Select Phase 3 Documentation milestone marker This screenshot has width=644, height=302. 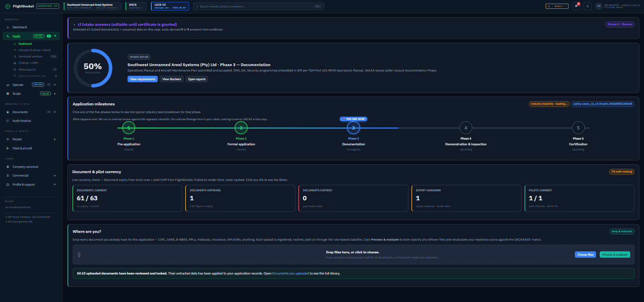point(353,128)
